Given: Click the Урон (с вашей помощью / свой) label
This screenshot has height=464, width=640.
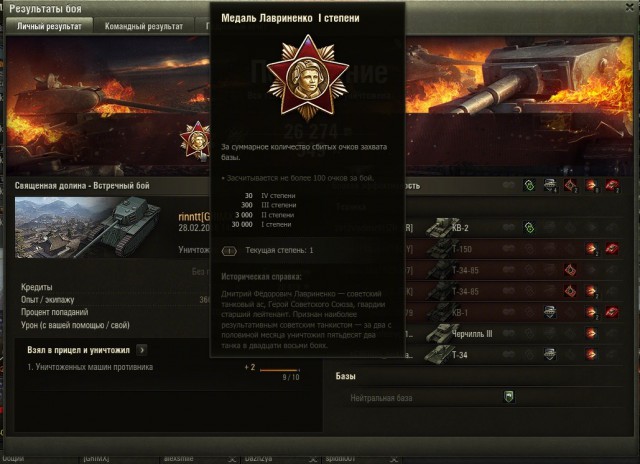Looking at the screenshot, I should pos(76,325).
